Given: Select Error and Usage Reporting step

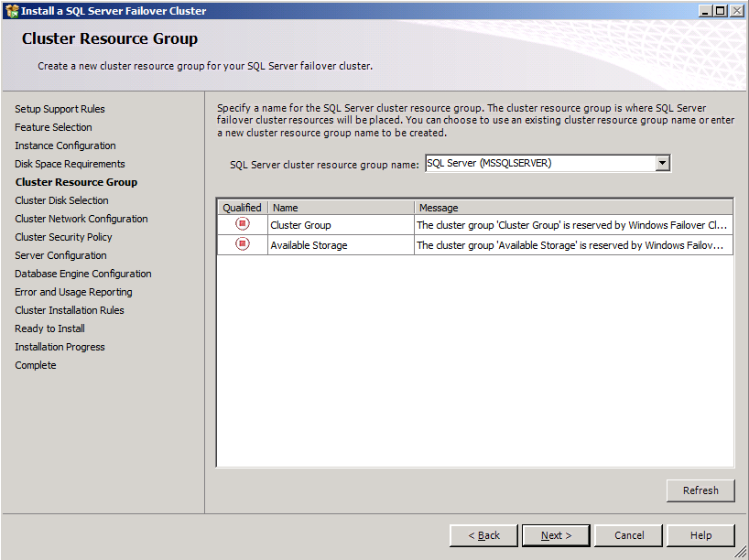Looking at the screenshot, I should pos(73,292).
